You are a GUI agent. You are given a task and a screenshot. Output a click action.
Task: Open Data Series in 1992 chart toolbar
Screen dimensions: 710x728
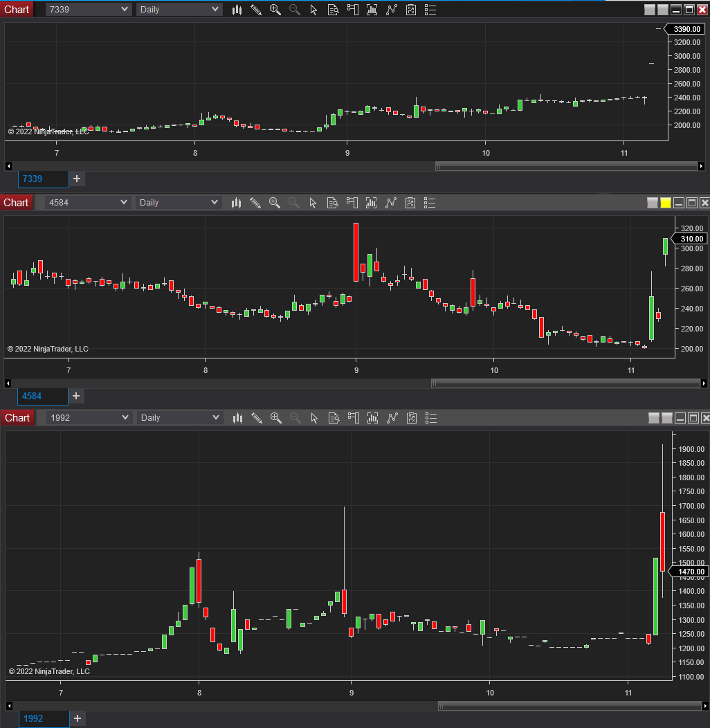373,418
